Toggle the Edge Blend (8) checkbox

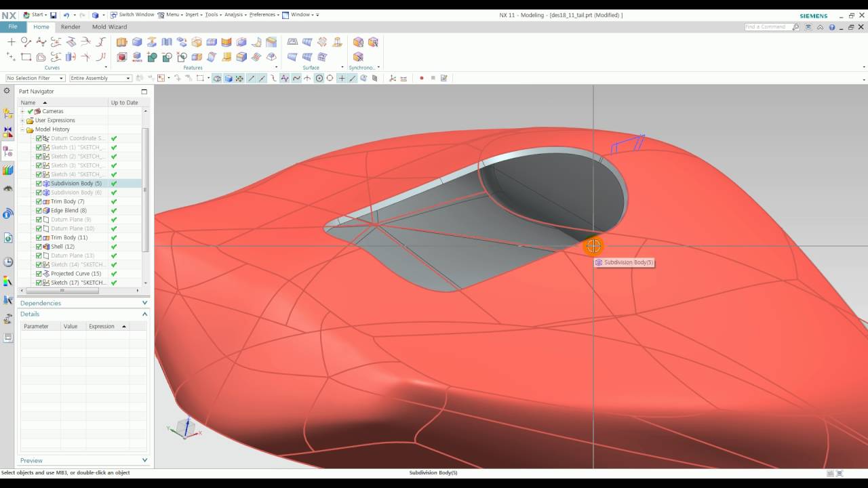[39, 211]
